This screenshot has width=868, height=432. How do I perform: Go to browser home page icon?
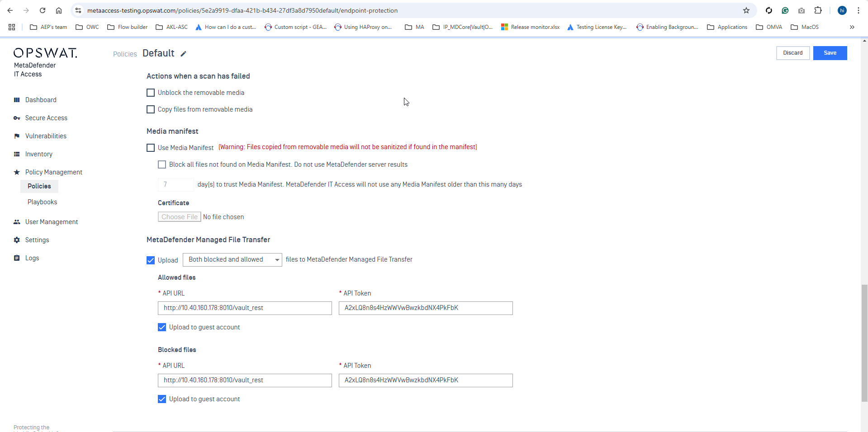[59, 10]
